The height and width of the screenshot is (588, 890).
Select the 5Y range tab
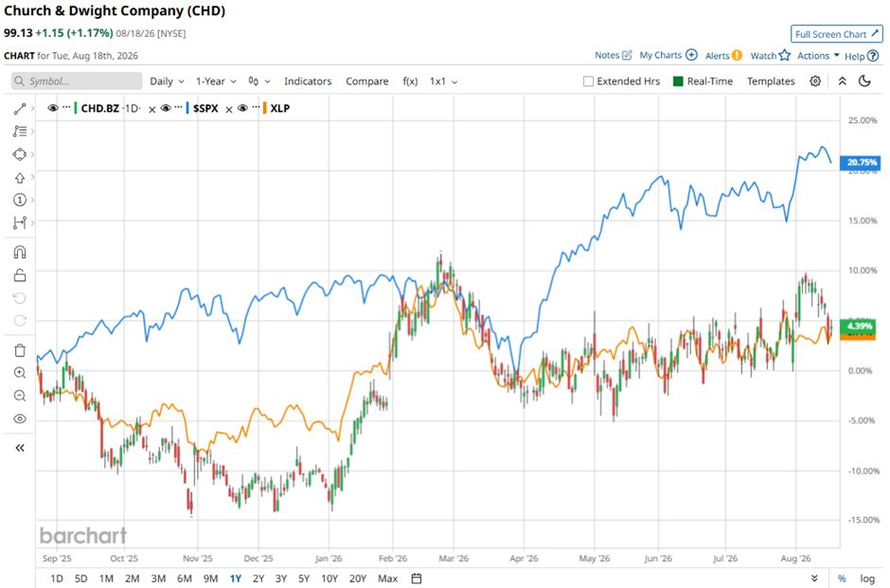[x=304, y=579]
